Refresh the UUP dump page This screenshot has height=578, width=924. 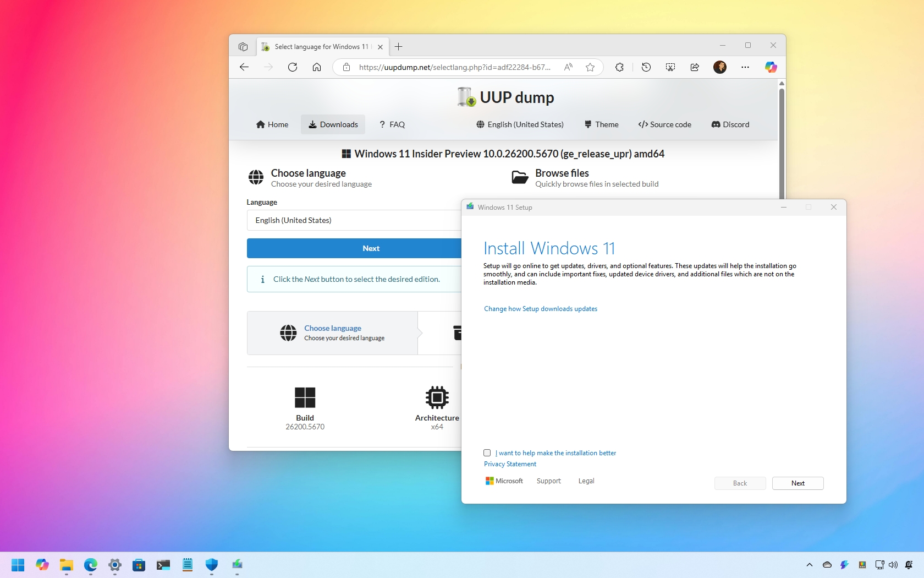point(293,67)
